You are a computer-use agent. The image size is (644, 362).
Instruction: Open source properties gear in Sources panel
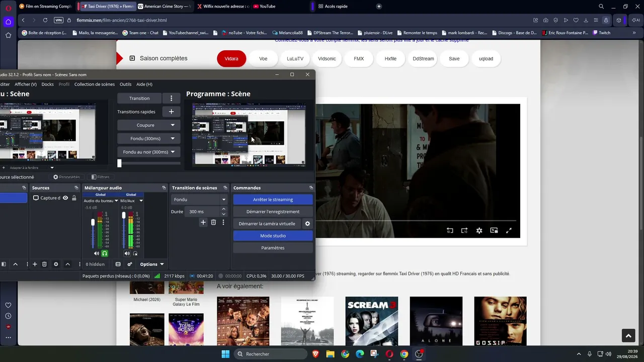point(56,264)
